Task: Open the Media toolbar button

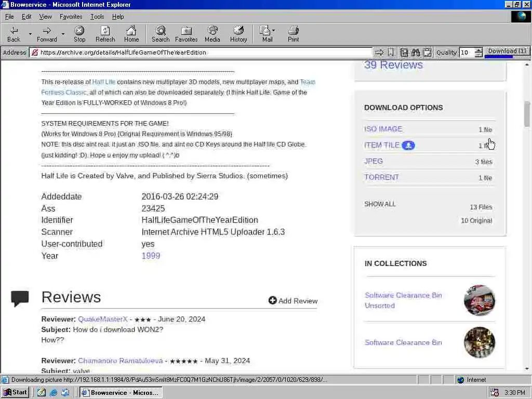Action: point(212,34)
